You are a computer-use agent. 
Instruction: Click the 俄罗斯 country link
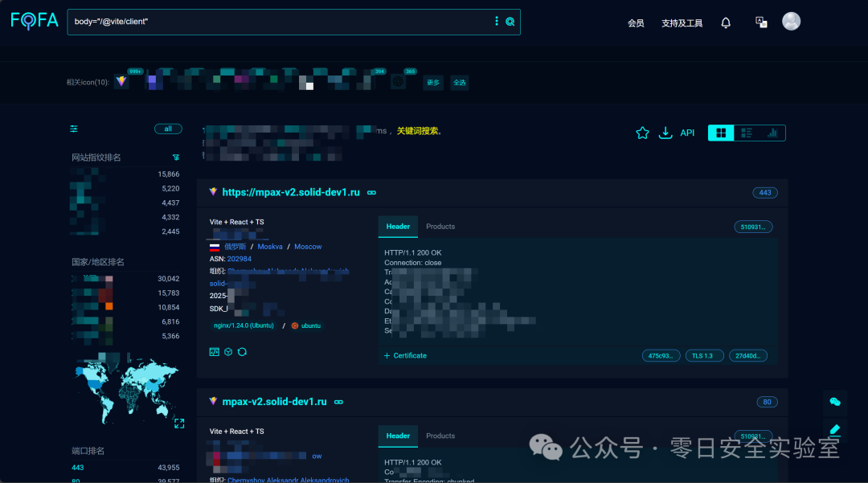click(x=235, y=247)
